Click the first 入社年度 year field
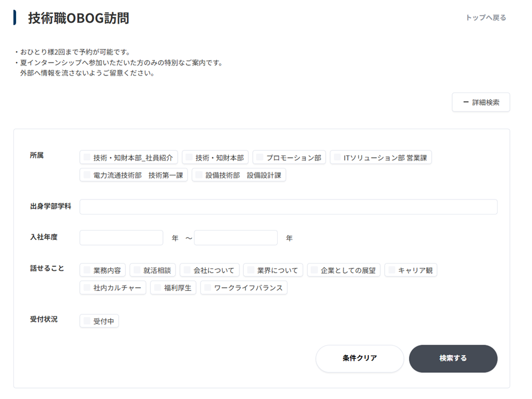This screenshot has height=399, width=532. (x=121, y=237)
